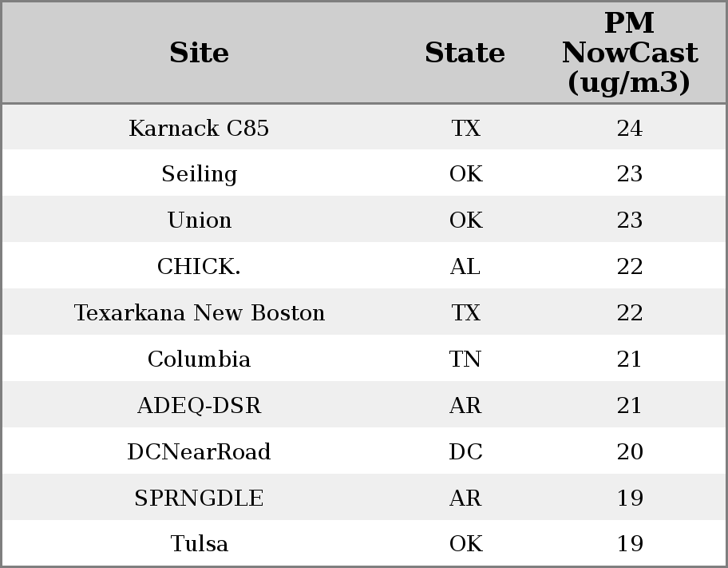Click the DCNearRoad site entry
The height and width of the screenshot is (568, 728).
200,452
